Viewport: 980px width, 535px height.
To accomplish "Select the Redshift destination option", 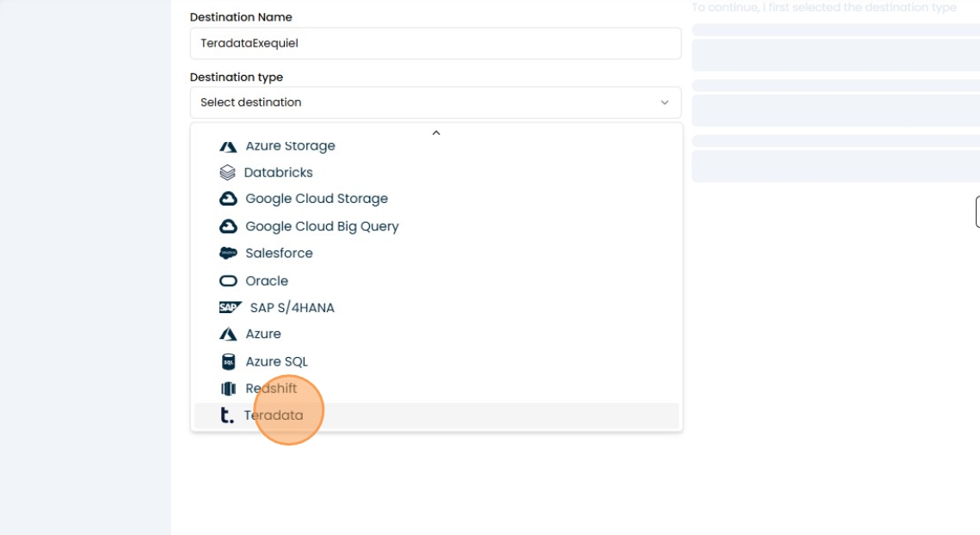I will (271, 389).
